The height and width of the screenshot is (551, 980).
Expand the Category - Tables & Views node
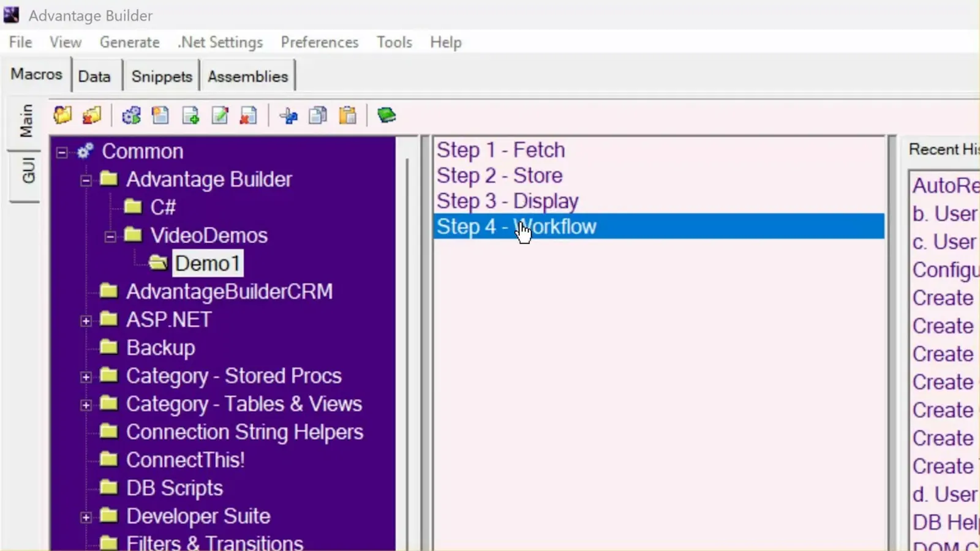tap(86, 405)
